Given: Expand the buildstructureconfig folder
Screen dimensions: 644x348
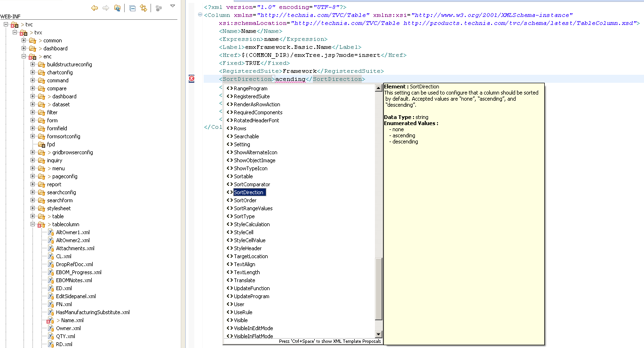Looking at the screenshot, I should pyautogui.click(x=33, y=64).
